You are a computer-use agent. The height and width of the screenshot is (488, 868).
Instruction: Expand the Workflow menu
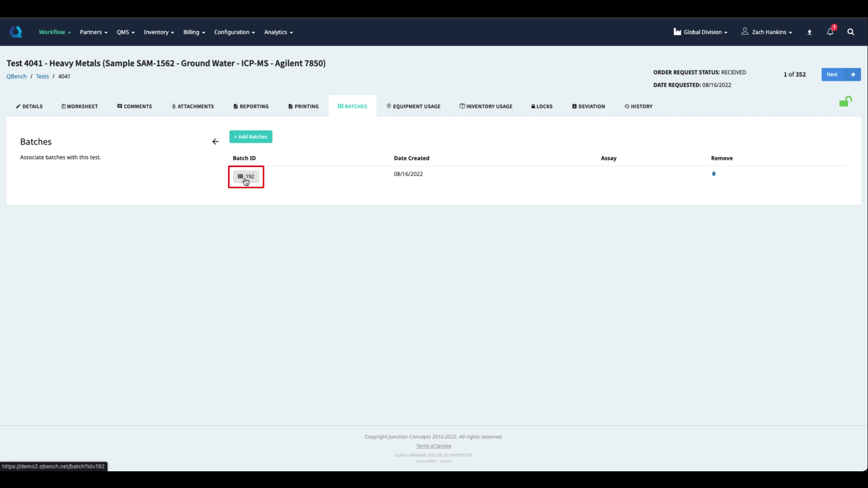55,32
